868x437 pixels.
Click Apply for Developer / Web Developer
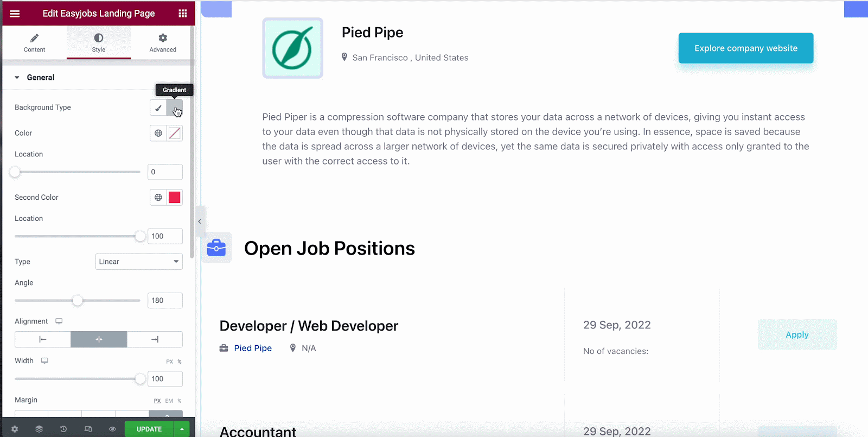(x=797, y=335)
